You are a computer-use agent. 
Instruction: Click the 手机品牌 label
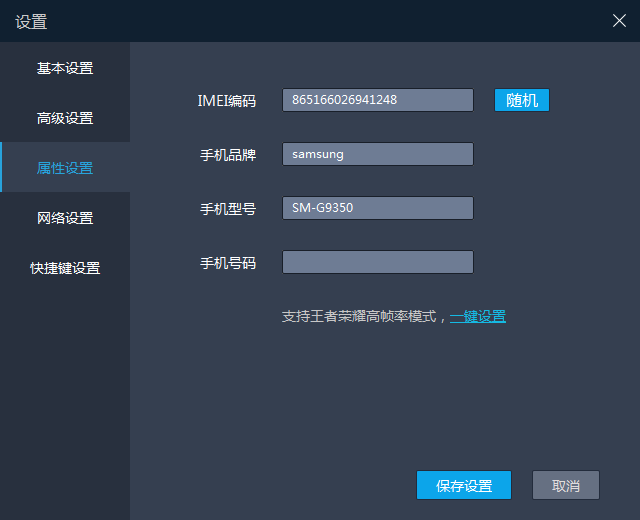[x=228, y=155]
